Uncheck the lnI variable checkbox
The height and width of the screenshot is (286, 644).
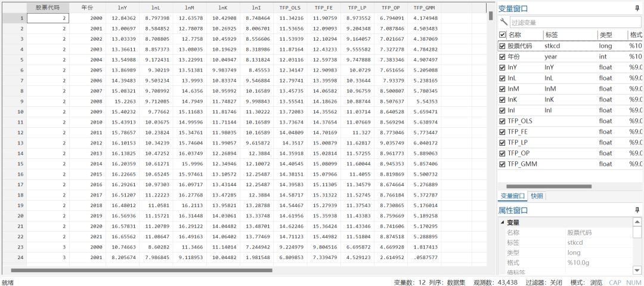pos(502,110)
